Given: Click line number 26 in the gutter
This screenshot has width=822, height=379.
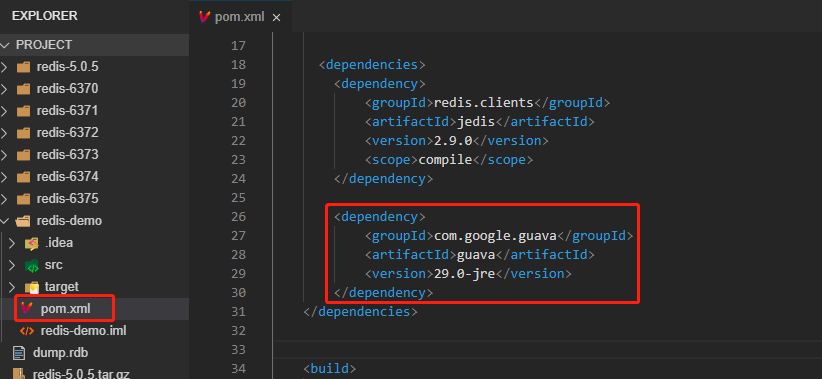Looking at the screenshot, I should (238, 217).
